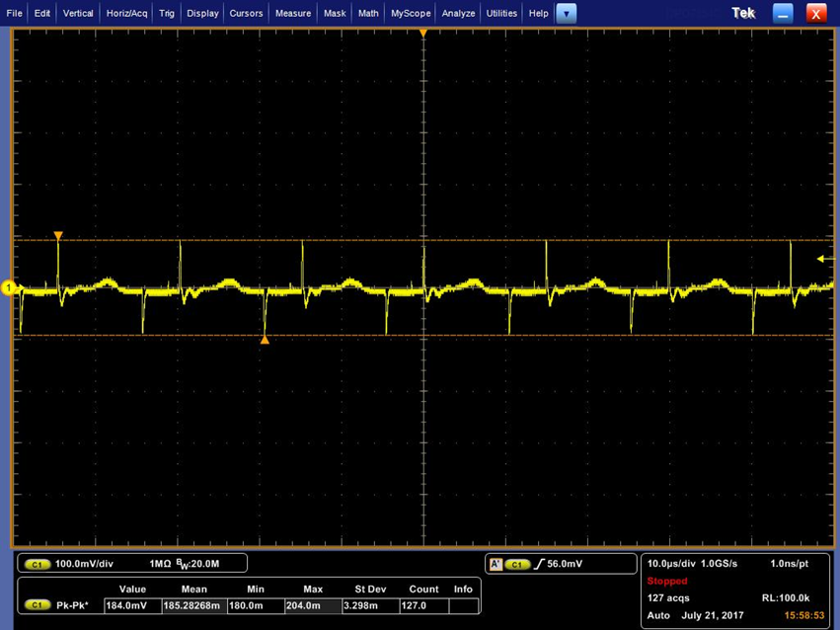Open the MyScope menu
This screenshot has width=840, height=630.
(x=411, y=14)
